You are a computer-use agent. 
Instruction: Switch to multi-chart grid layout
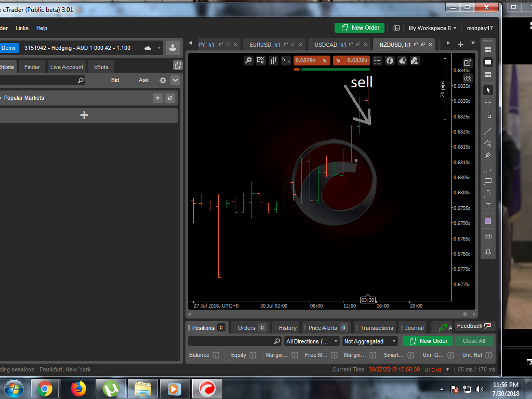click(x=488, y=49)
